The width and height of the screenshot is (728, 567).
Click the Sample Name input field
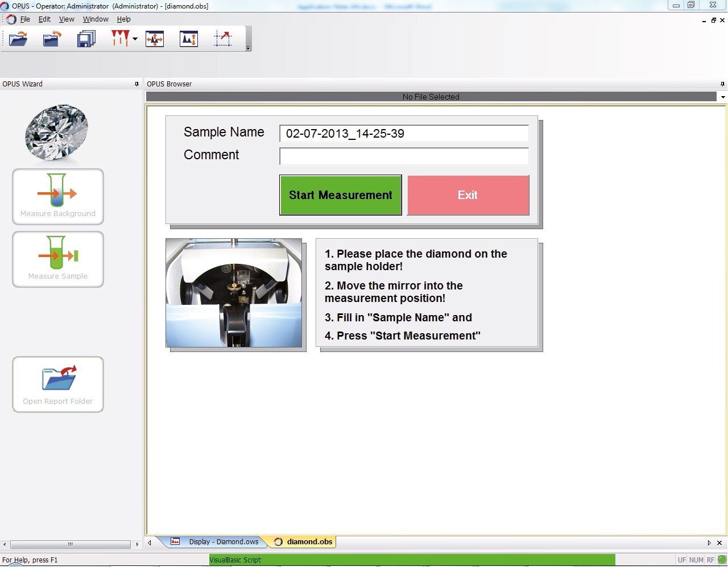click(x=404, y=134)
